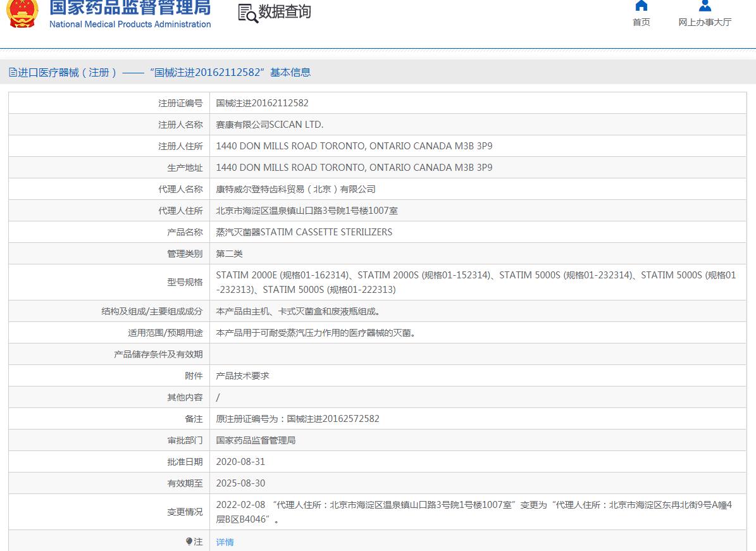Select the slash value in 其他内容 row
756x551 pixels.
click(218, 397)
